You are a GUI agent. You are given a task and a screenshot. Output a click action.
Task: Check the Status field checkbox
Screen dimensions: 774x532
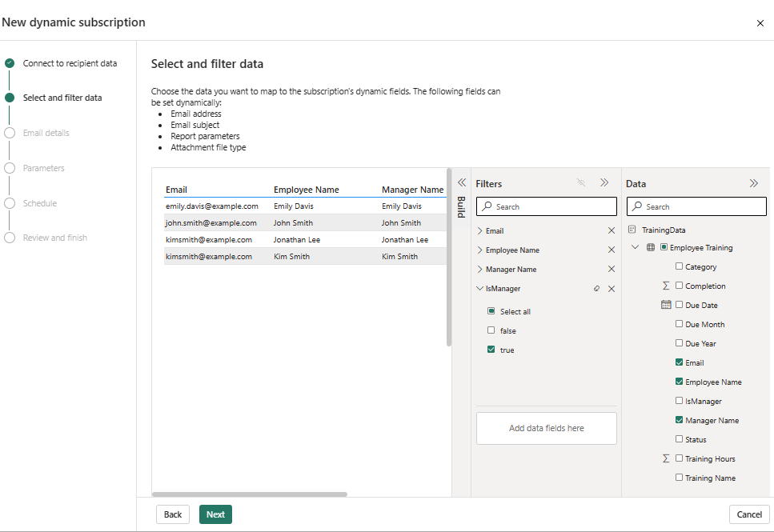pyautogui.click(x=679, y=439)
